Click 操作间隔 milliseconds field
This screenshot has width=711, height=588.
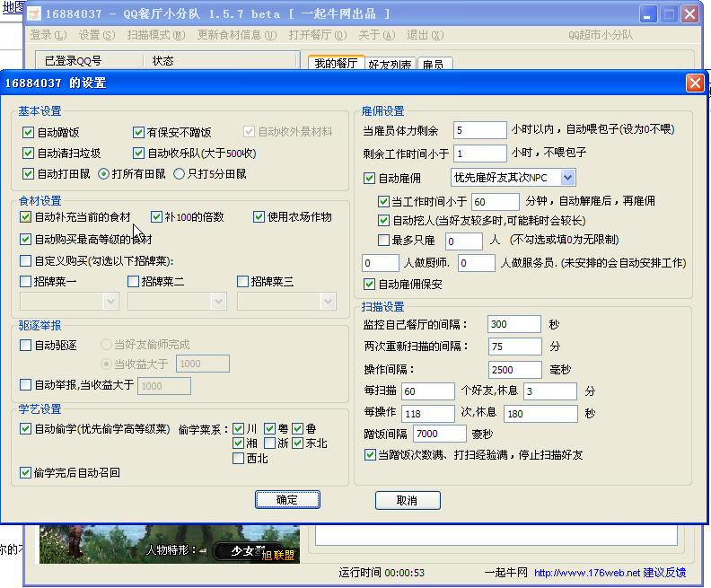515,370
